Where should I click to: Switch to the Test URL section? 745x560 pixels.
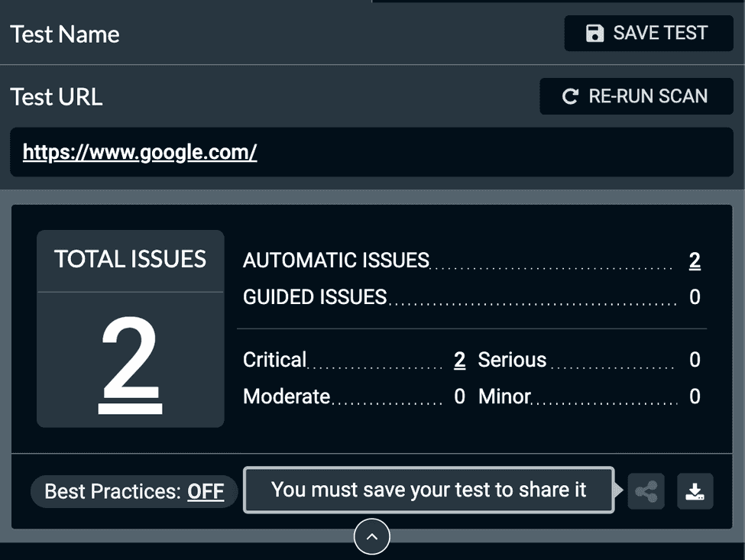57,96
